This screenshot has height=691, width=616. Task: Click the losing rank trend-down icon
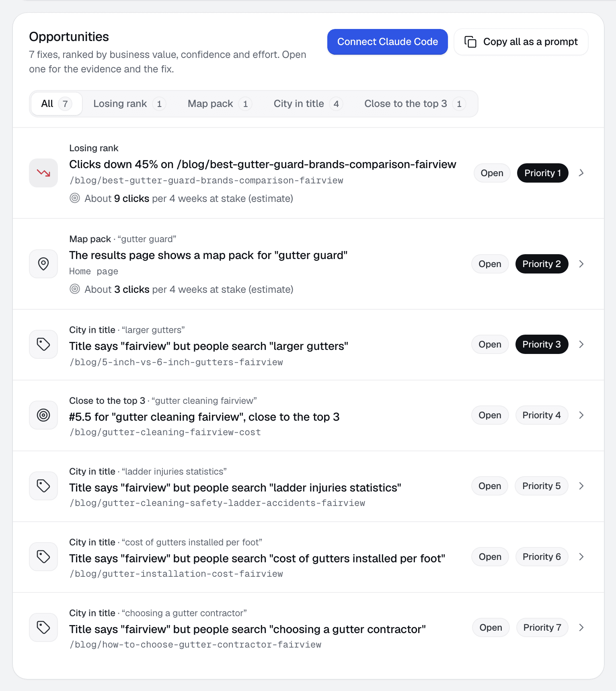(x=43, y=173)
